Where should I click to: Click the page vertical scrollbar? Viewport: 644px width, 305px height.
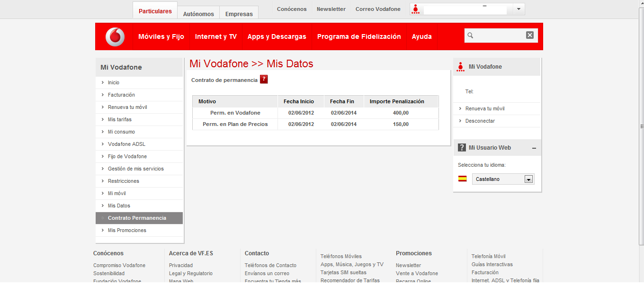click(x=642, y=126)
